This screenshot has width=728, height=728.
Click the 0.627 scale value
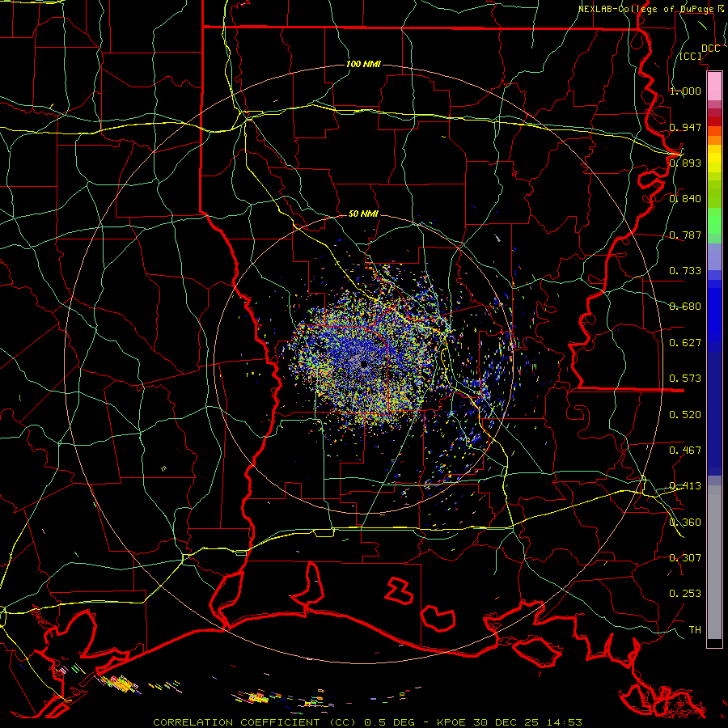point(685,343)
